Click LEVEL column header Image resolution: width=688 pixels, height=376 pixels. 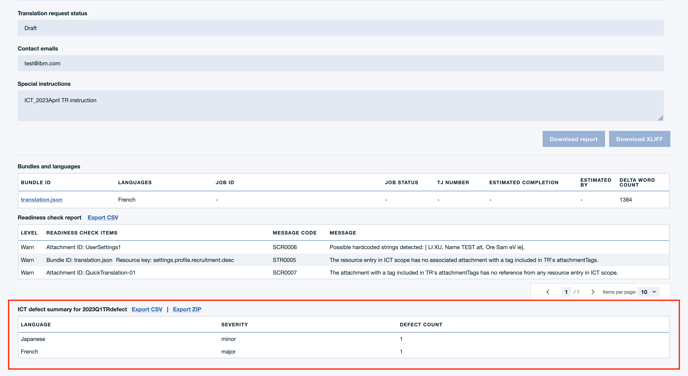tap(29, 233)
